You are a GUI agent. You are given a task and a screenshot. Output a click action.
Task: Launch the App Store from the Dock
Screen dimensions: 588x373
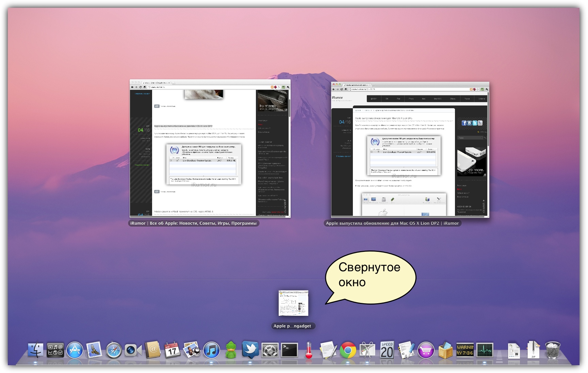(x=75, y=350)
